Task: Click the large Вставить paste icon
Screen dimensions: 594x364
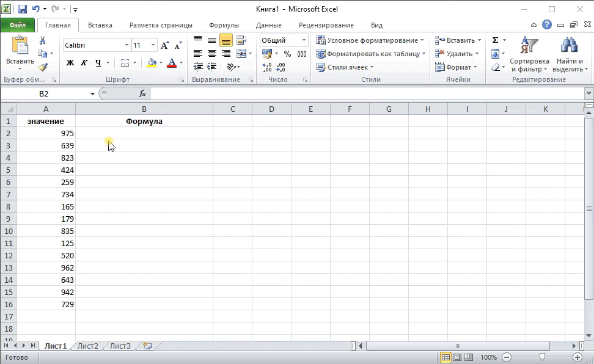Action: [20, 45]
